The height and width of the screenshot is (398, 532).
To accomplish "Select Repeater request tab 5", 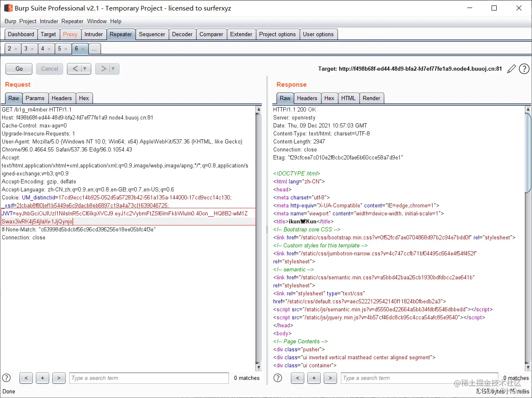I will (x=59, y=49).
